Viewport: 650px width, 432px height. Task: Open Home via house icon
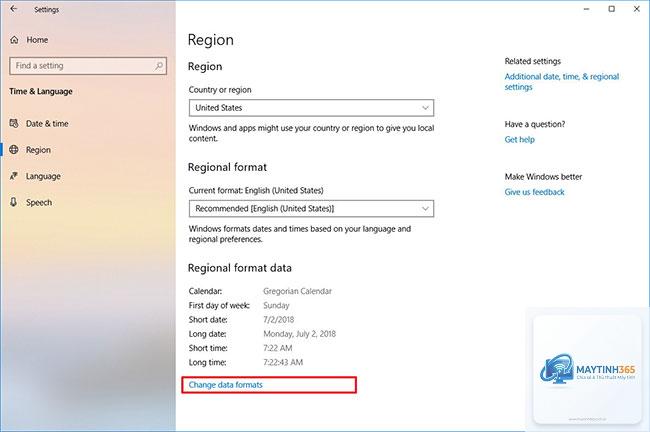click(14, 40)
